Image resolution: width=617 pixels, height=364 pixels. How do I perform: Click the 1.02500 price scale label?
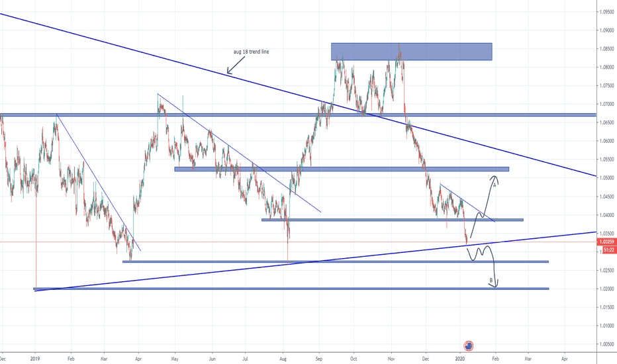[607, 271]
